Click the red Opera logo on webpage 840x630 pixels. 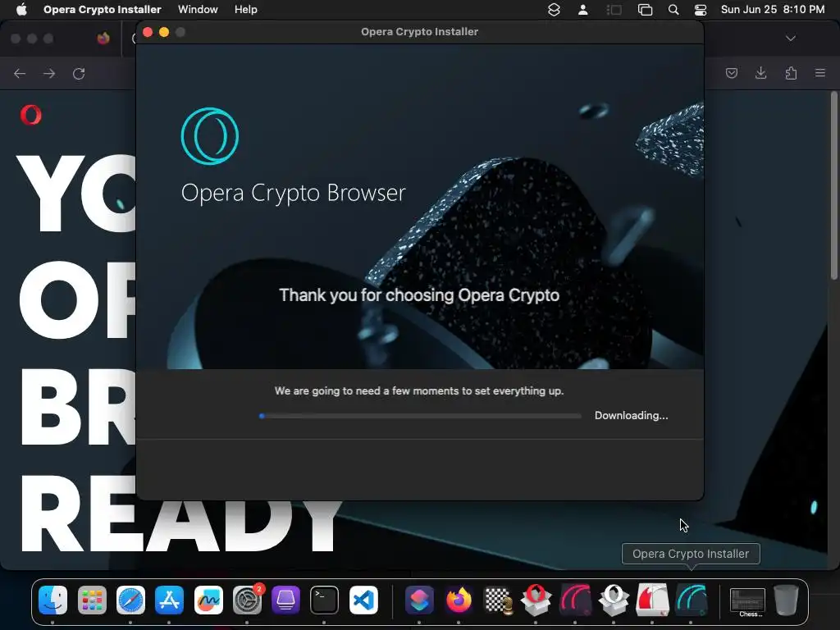30,115
